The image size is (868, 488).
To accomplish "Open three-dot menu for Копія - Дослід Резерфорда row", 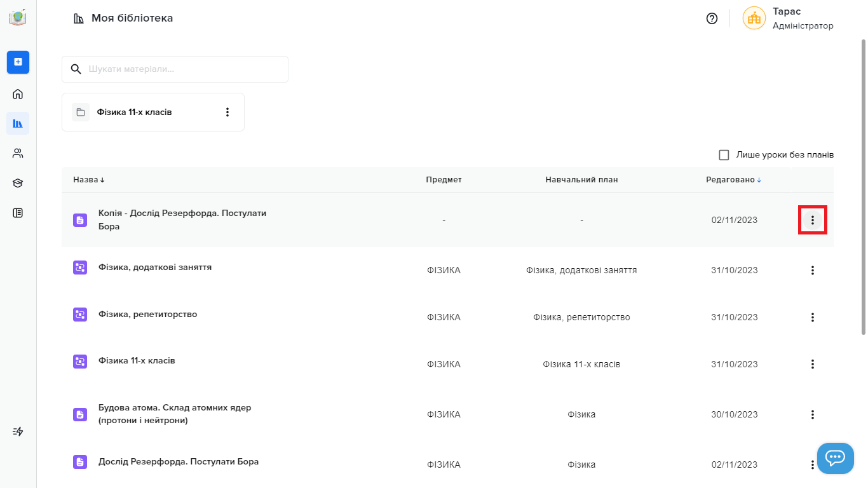I will click(812, 220).
